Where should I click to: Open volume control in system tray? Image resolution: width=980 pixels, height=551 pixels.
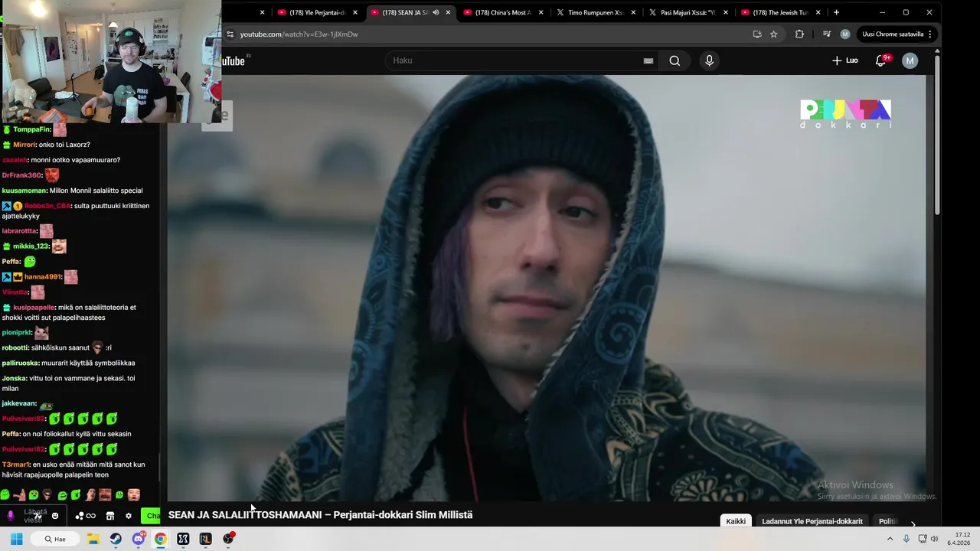click(x=934, y=539)
